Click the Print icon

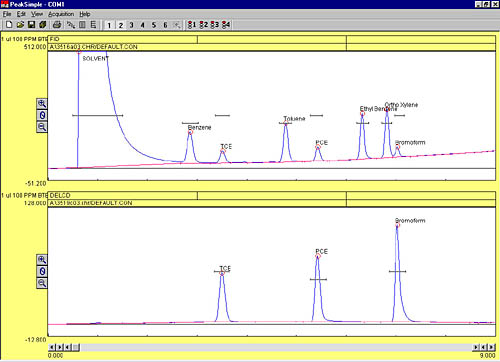pyautogui.click(x=57, y=25)
